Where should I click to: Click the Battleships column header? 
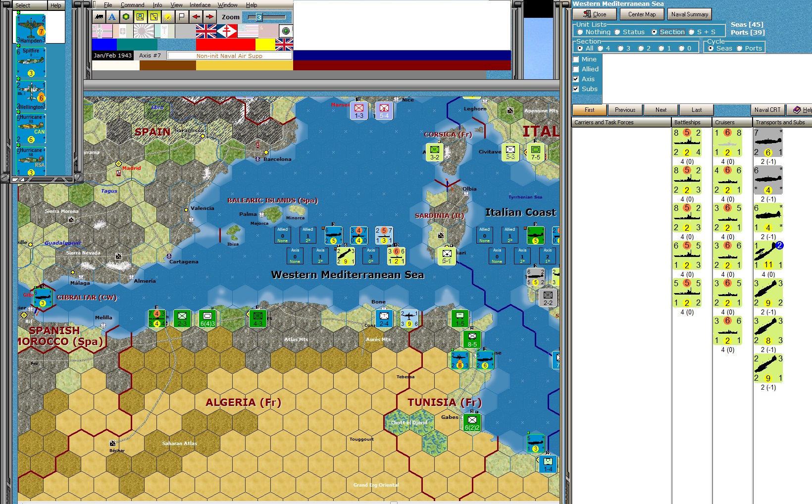(691, 122)
